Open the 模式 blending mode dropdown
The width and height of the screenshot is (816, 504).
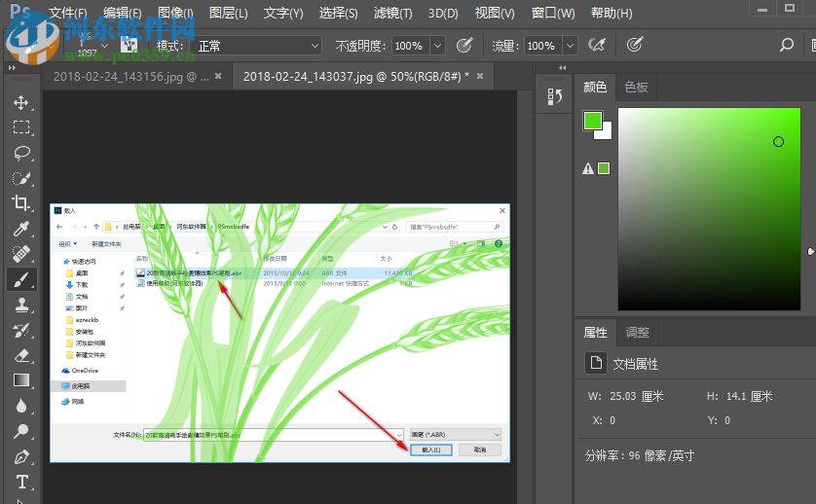(x=257, y=46)
